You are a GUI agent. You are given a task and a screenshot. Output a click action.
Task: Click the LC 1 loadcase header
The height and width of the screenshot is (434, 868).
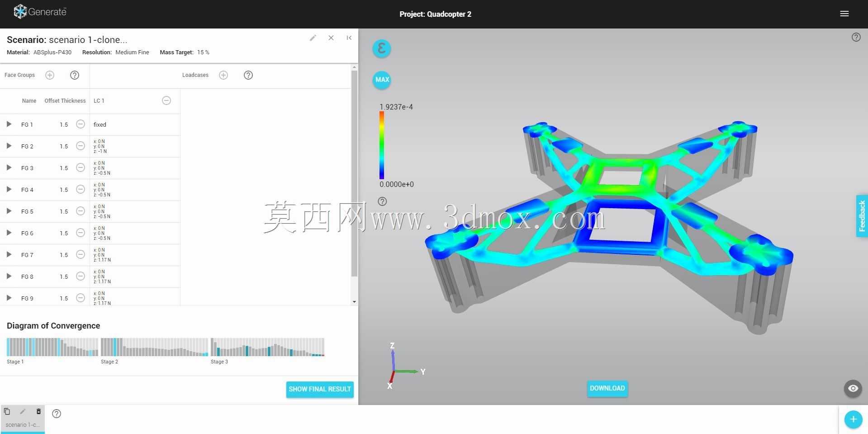(x=99, y=101)
